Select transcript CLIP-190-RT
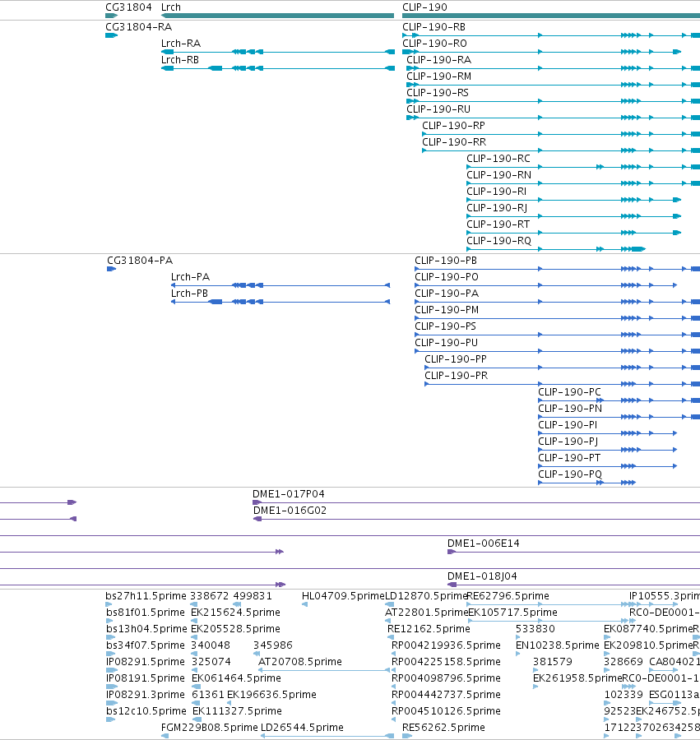 (498, 224)
